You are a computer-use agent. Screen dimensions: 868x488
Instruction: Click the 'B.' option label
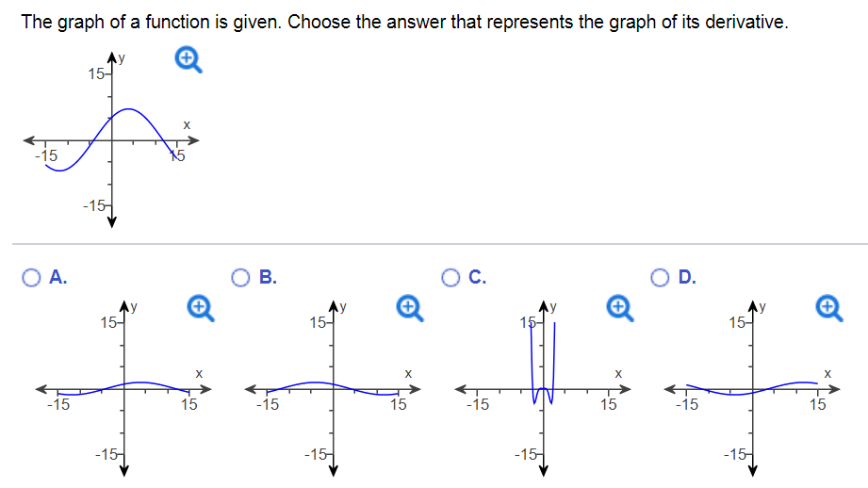pos(268,277)
